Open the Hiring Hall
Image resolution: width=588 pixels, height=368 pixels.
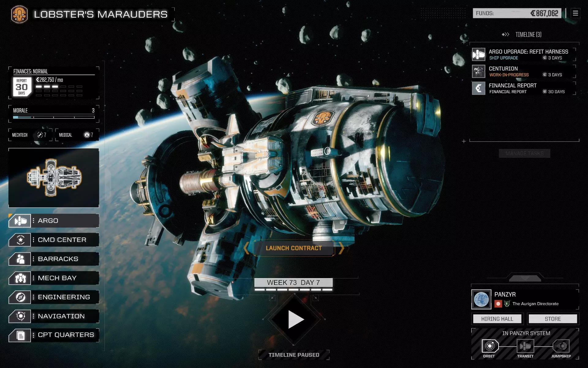(x=497, y=319)
